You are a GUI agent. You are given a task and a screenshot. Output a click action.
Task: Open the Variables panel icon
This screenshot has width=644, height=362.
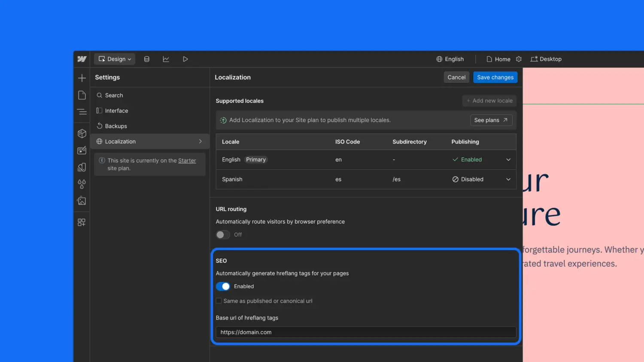click(x=82, y=150)
